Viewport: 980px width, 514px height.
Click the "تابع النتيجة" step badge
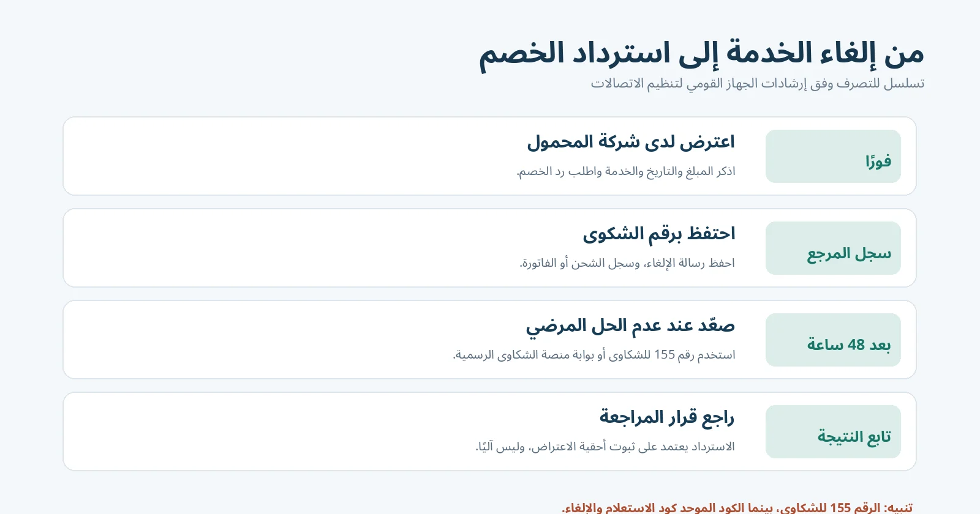tap(833, 431)
